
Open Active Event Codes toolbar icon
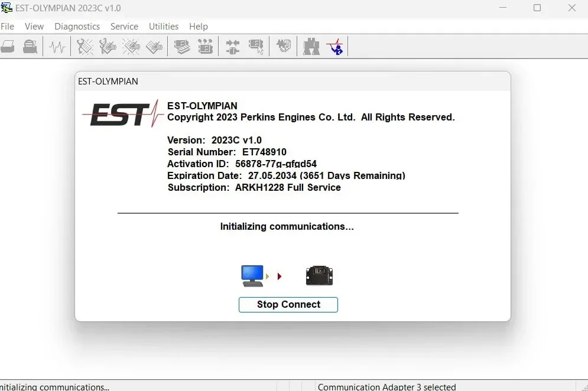[131, 47]
